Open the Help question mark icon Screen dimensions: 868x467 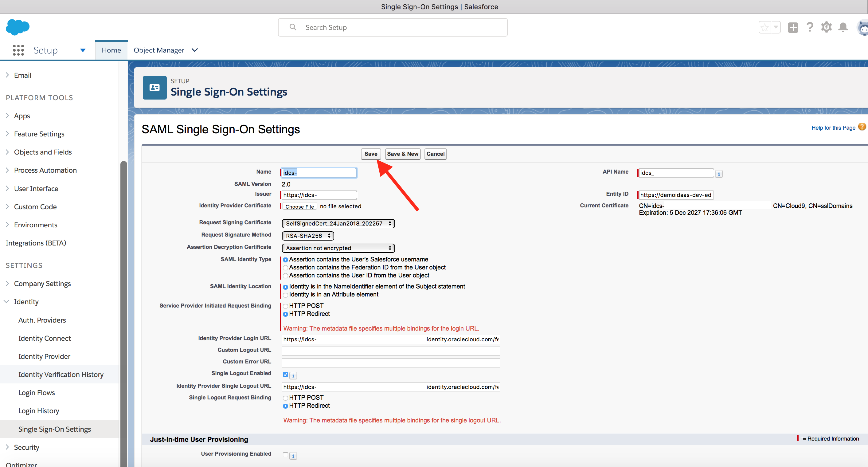click(x=810, y=27)
